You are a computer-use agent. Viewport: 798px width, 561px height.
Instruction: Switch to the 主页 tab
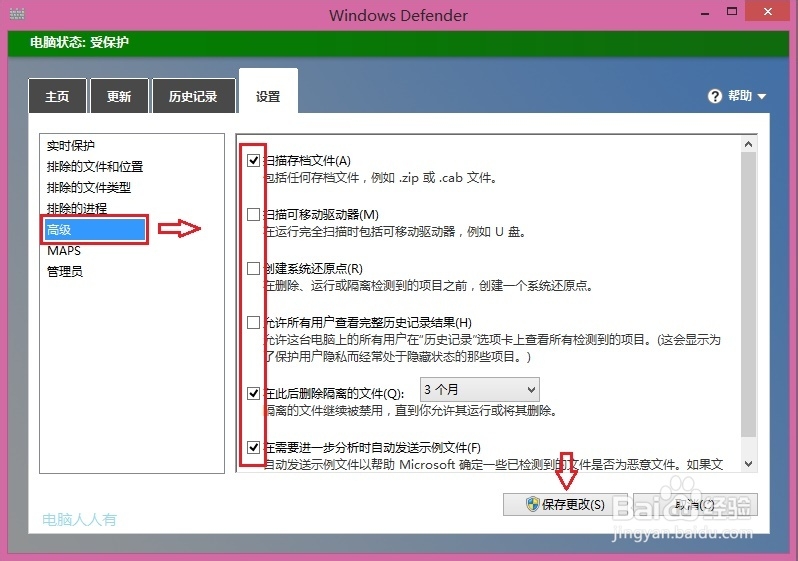(57, 96)
